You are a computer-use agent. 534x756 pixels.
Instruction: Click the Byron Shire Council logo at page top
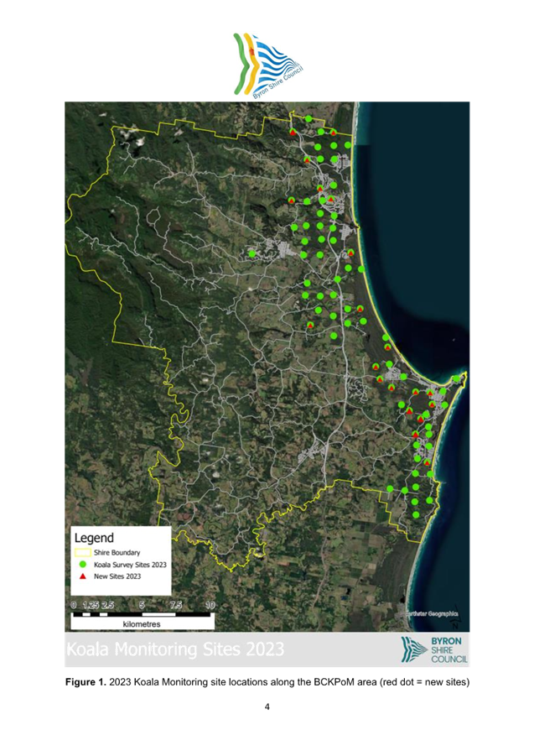(267, 66)
